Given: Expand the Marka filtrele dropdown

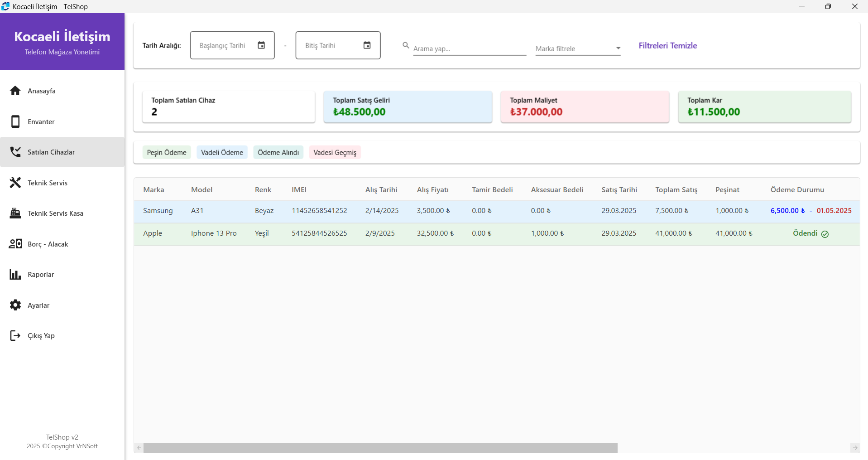Looking at the screenshot, I should pos(618,48).
